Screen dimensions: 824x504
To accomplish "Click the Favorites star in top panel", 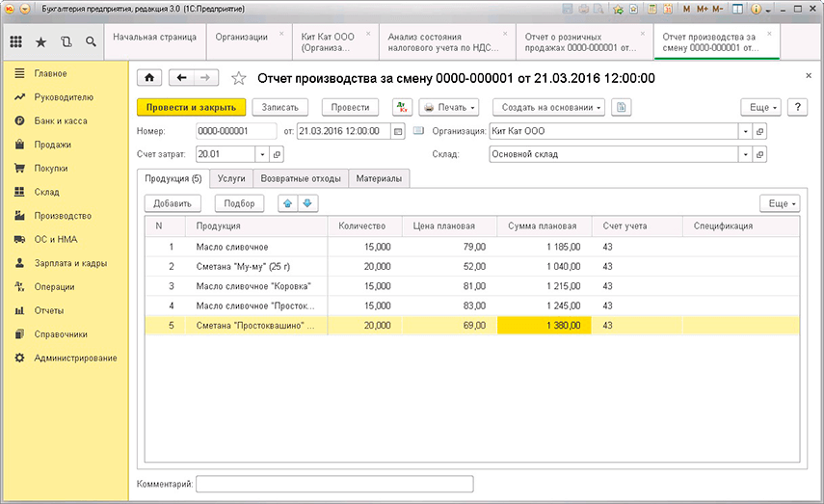I will pyautogui.click(x=40, y=42).
